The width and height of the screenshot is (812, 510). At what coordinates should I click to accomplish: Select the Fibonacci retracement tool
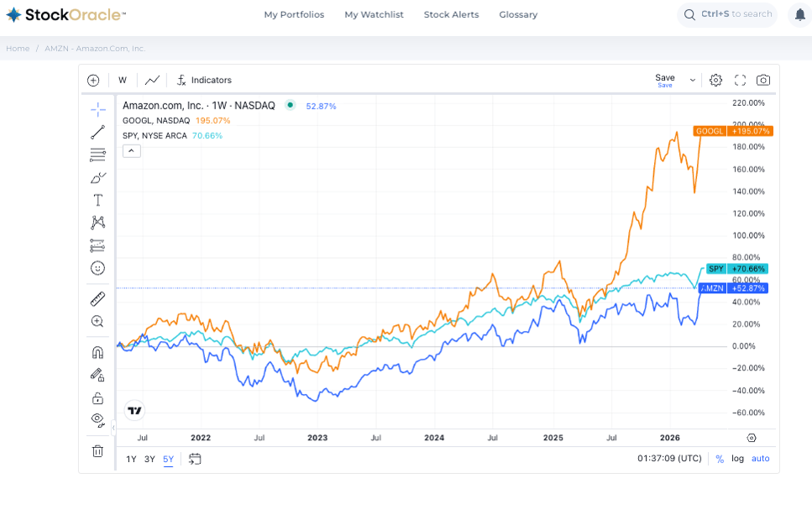(x=97, y=155)
